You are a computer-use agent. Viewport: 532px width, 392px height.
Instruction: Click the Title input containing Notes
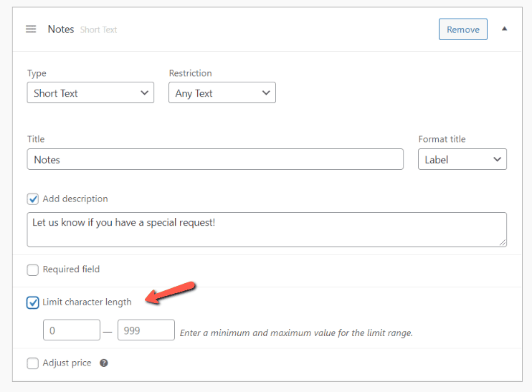click(215, 160)
